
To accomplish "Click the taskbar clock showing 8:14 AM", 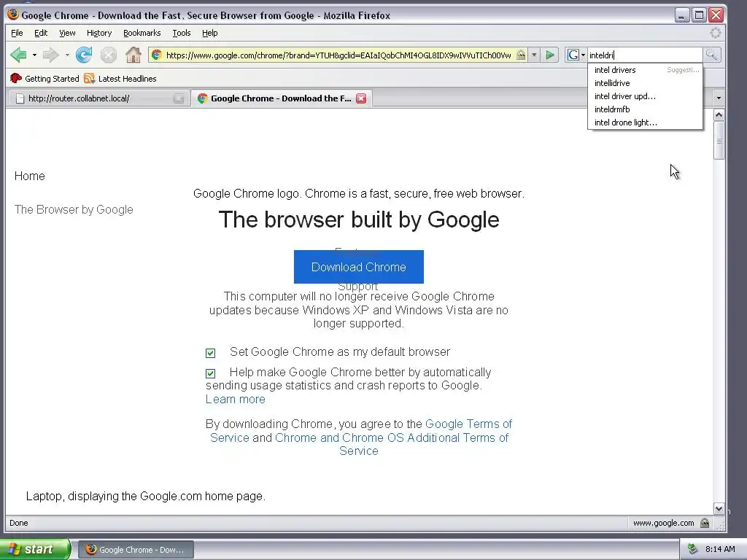I will pos(720,550).
